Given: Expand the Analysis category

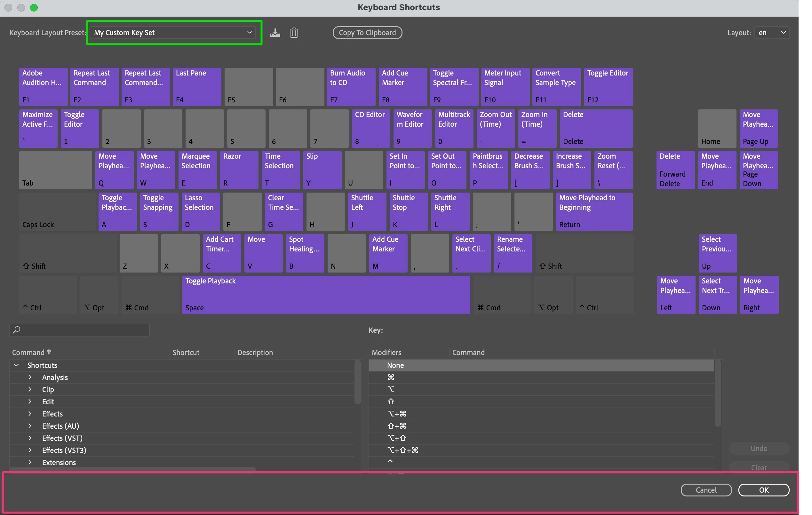Looking at the screenshot, I should 30,377.
